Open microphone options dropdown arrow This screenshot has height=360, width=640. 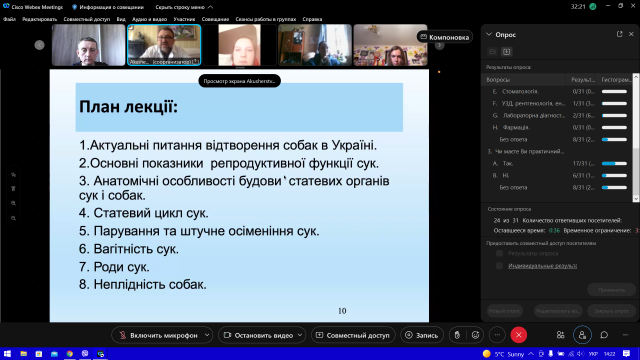(207, 335)
